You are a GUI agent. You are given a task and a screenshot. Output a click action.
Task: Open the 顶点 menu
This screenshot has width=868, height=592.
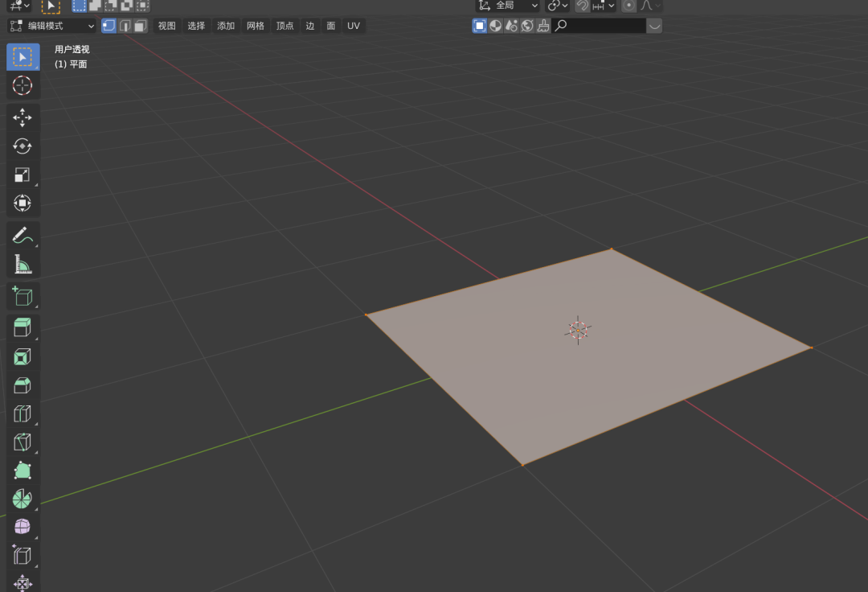click(x=285, y=26)
